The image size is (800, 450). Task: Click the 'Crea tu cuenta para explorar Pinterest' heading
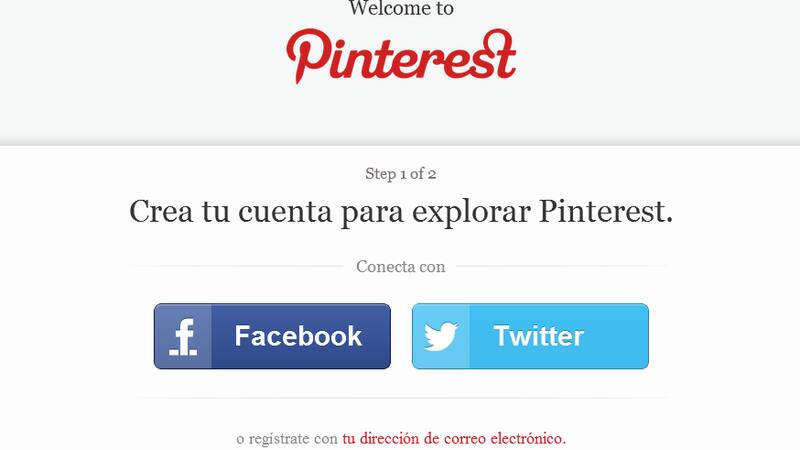(x=401, y=212)
